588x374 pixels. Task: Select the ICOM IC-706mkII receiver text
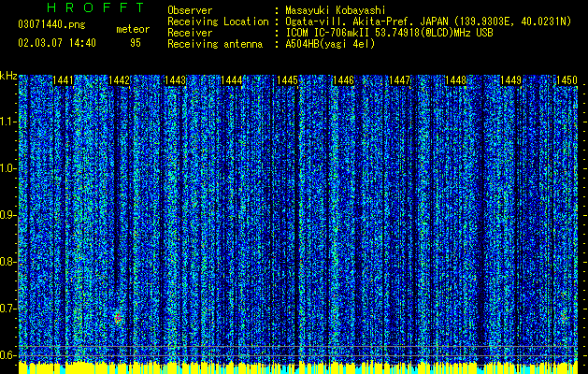389,33
